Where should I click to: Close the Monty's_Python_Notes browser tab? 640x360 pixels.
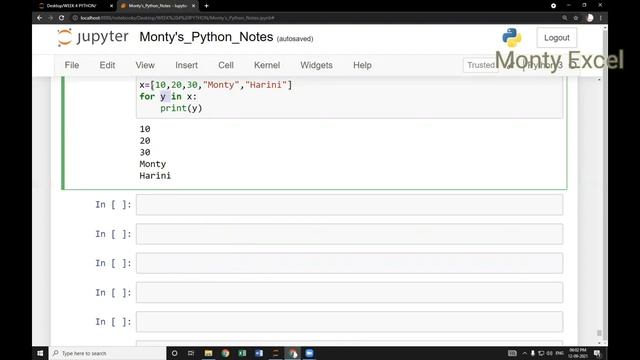coord(193,6)
